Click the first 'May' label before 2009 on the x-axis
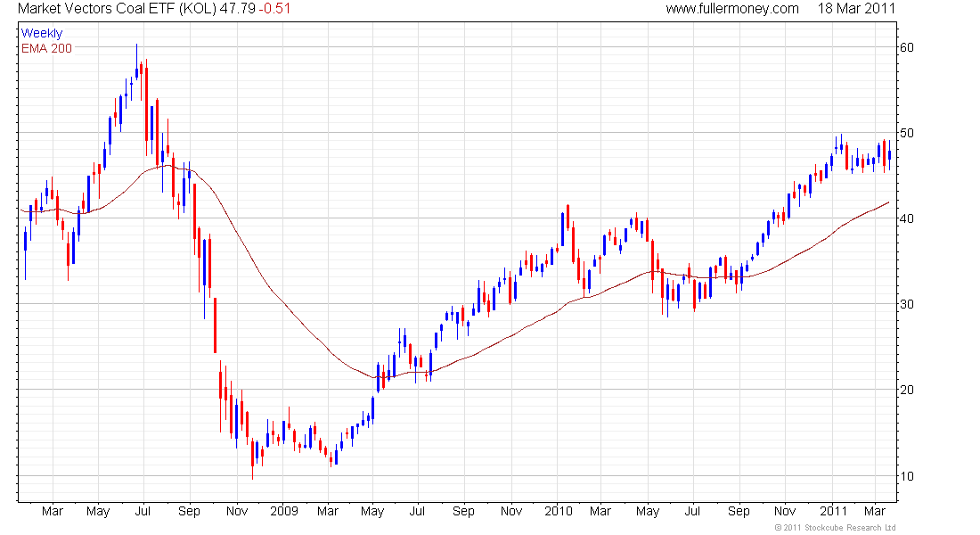The width and height of the screenshot is (980, 535). [98, 512]
